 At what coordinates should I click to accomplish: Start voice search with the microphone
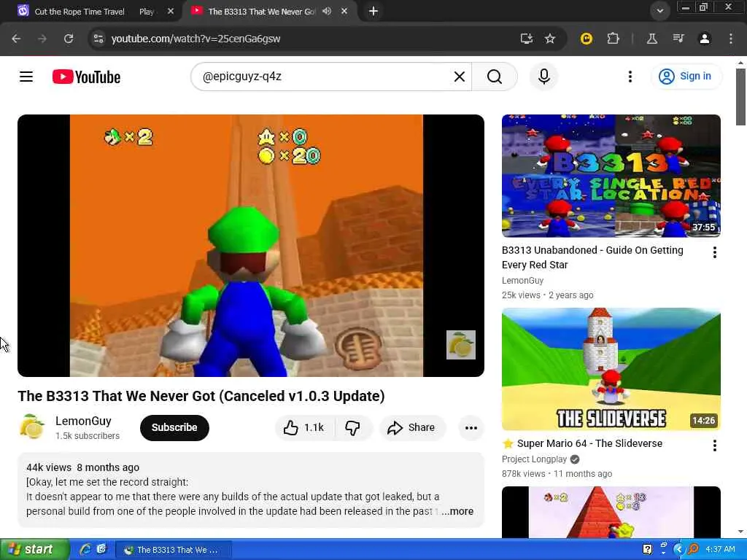tap(544, 77)
